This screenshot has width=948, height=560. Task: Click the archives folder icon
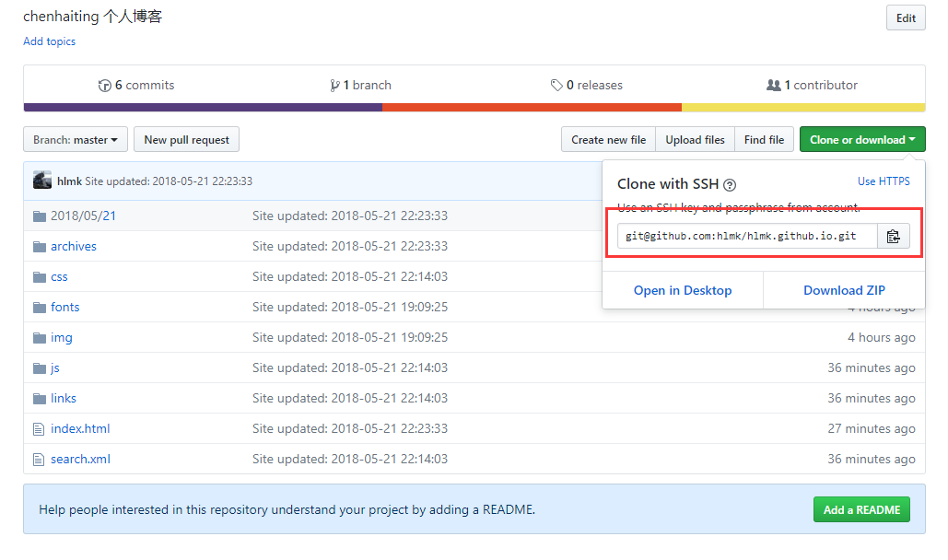tap(39, 247)
